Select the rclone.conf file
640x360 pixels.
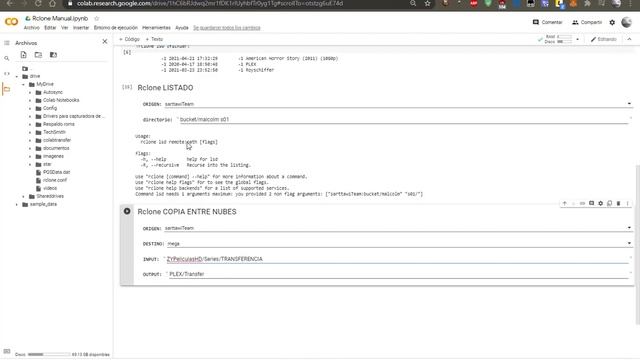click(x=55, y=180)
